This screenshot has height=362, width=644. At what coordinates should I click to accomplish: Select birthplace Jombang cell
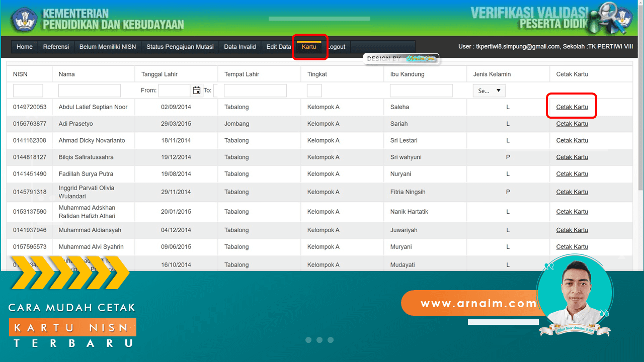pos(236,124)
